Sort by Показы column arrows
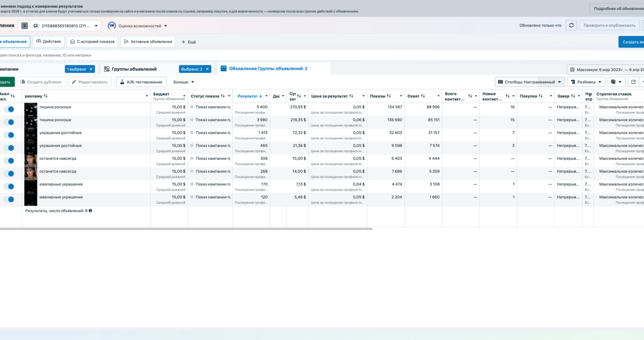This screenshot has height=340, width=644. (x=389, y=96)
